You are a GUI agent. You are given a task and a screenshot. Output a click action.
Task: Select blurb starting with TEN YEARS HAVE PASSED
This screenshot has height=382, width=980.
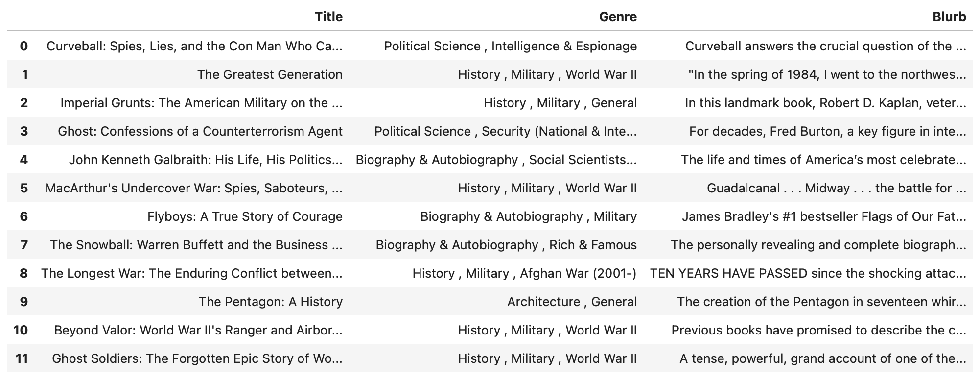pos(808,273)
